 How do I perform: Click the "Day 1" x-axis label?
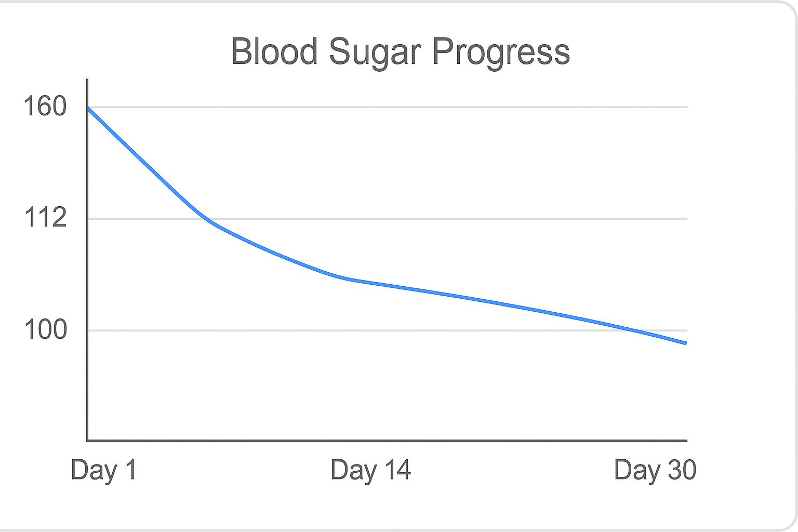pyautogui.click(x=103, y=470)
